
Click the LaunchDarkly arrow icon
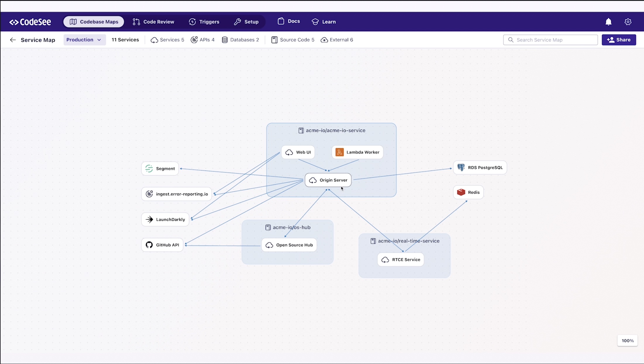pos(149,219)
